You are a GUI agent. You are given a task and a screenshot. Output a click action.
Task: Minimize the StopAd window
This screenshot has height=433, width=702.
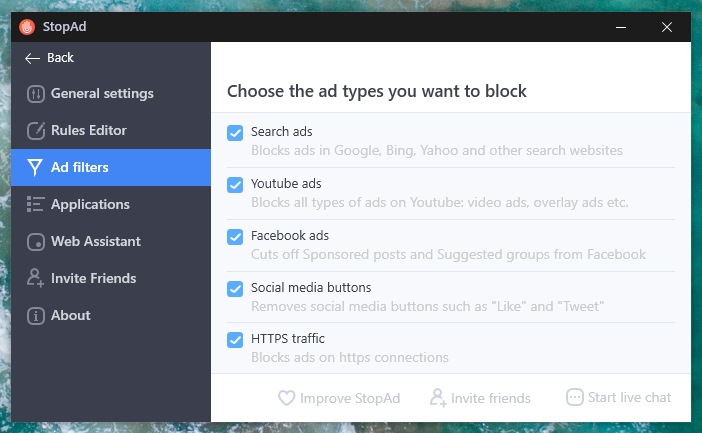pos(621,27)
